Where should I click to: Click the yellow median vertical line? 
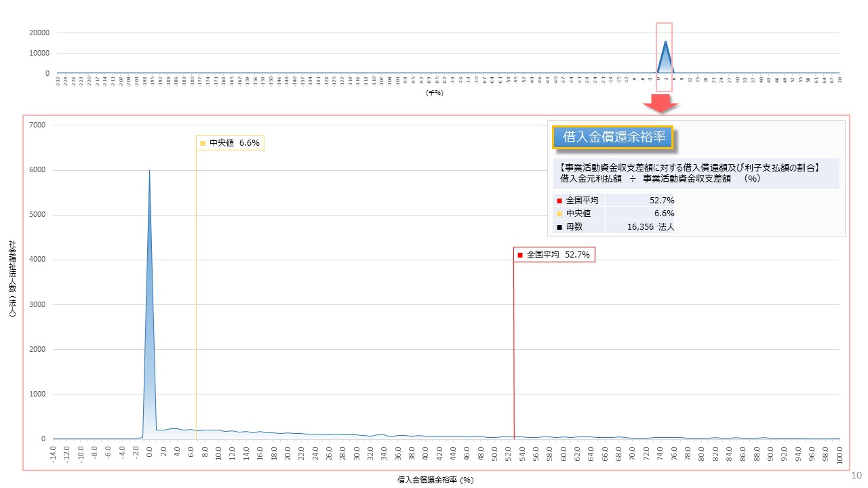point(196,295)
